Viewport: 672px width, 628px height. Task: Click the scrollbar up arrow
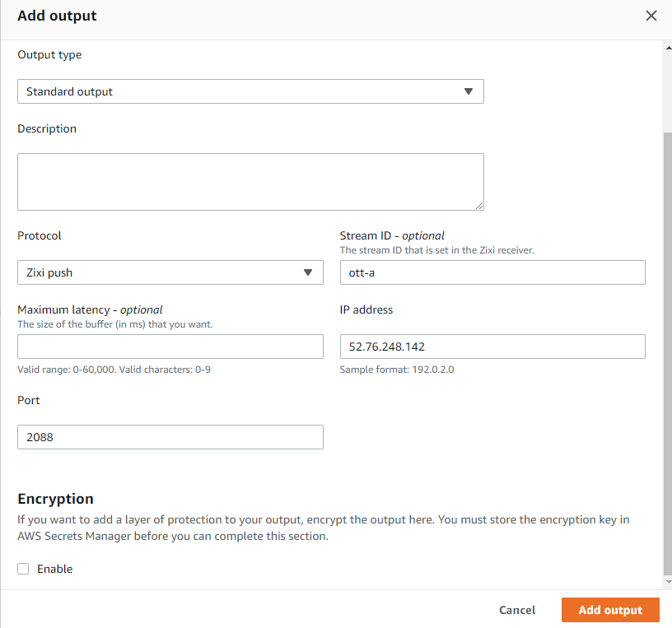tap(666, 48)
